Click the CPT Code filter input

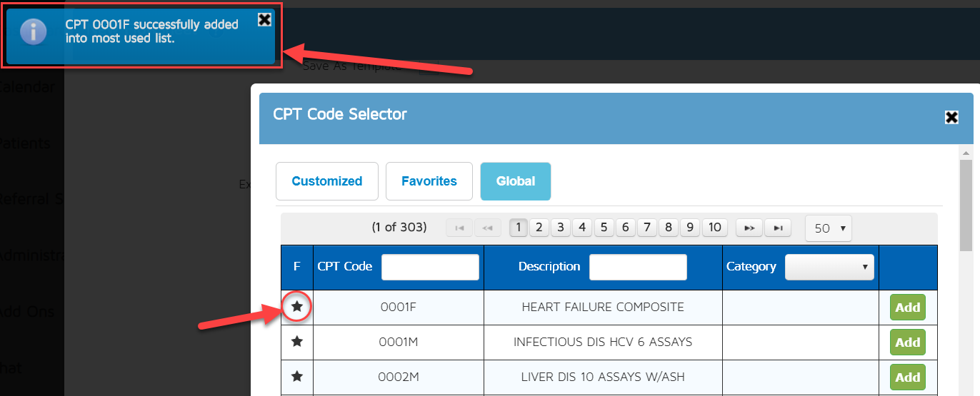coord(430,267)
